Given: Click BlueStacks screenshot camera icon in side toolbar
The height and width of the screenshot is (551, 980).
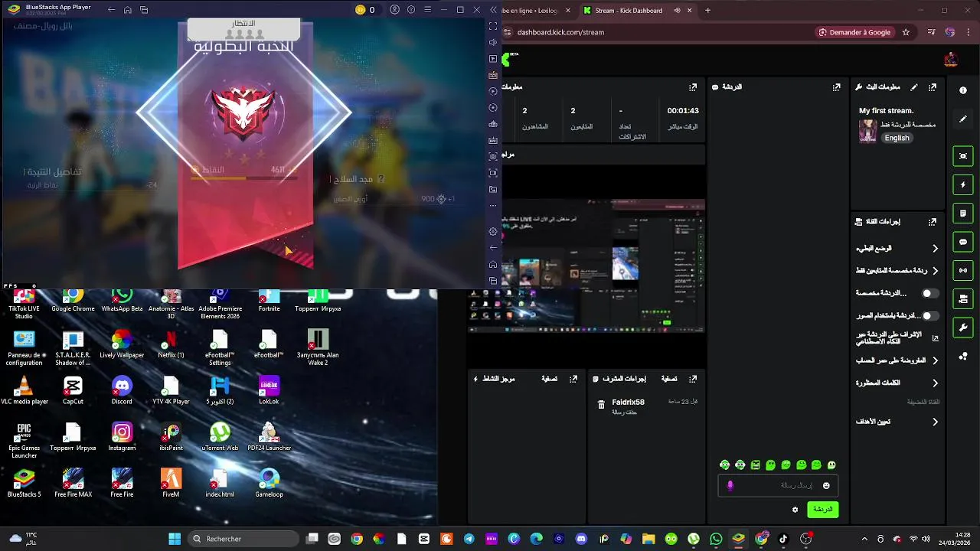Looking at the screenshot, I should pos(493,156).
